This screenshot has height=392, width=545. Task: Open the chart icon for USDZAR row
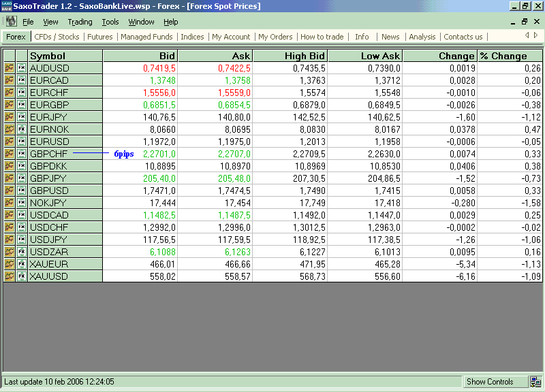[x=10, y=252]
